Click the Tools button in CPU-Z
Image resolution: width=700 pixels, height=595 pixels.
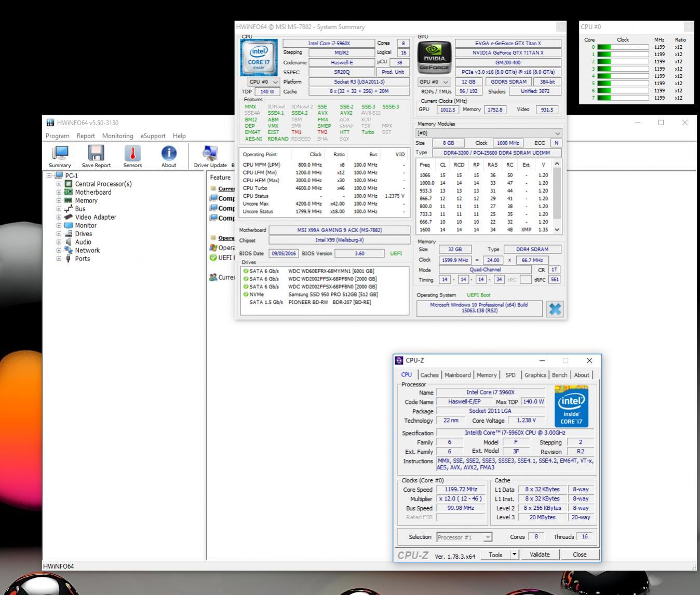point(495,555)
